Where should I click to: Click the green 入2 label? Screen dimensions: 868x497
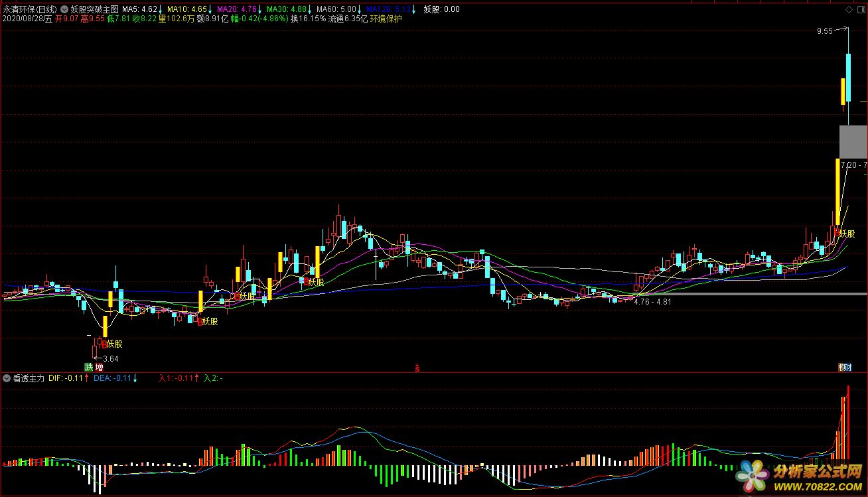(x=213, y=378)
